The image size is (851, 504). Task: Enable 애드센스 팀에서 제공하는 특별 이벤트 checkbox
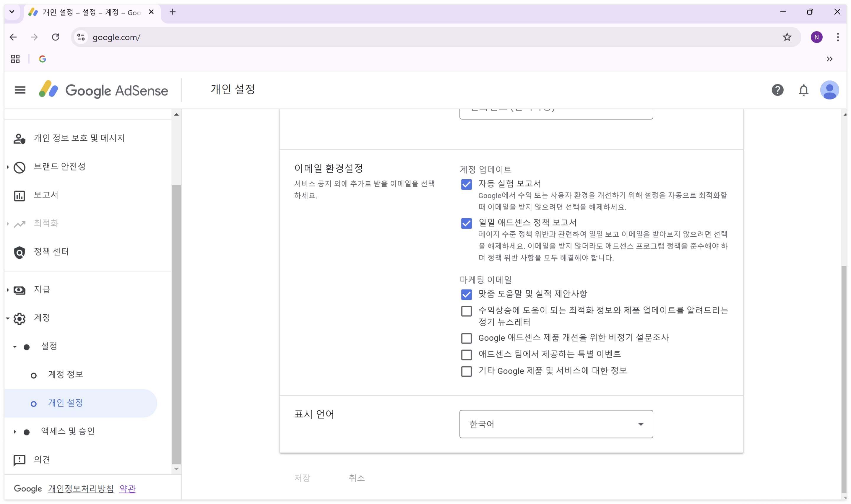pos(466,355)
